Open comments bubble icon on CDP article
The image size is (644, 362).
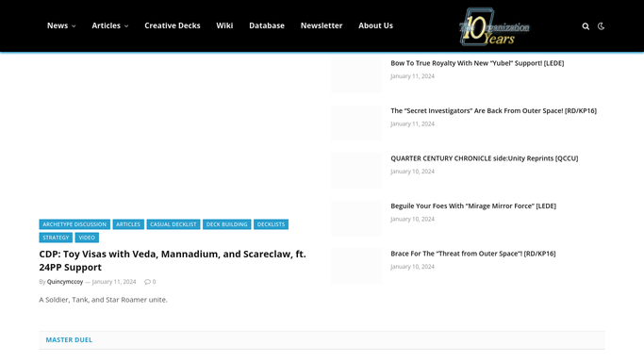[x=147, y=282]
